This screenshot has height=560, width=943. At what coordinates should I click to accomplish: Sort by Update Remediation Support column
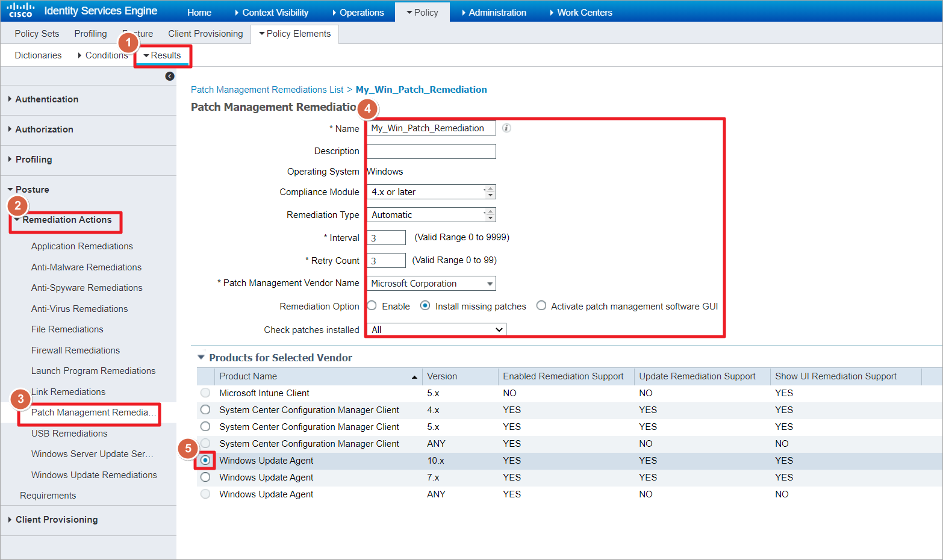[x=702, y=376]
